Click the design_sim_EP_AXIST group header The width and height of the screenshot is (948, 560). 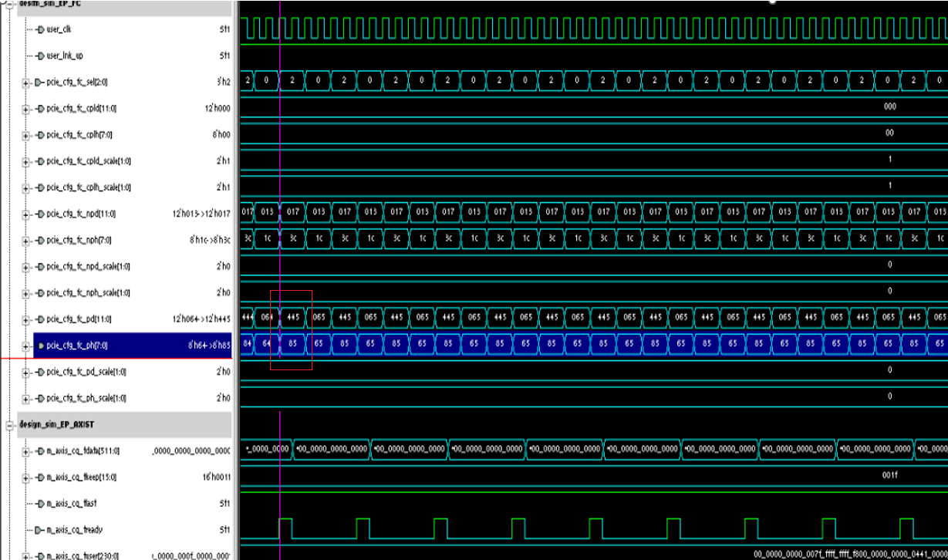(x=57, y=425)
